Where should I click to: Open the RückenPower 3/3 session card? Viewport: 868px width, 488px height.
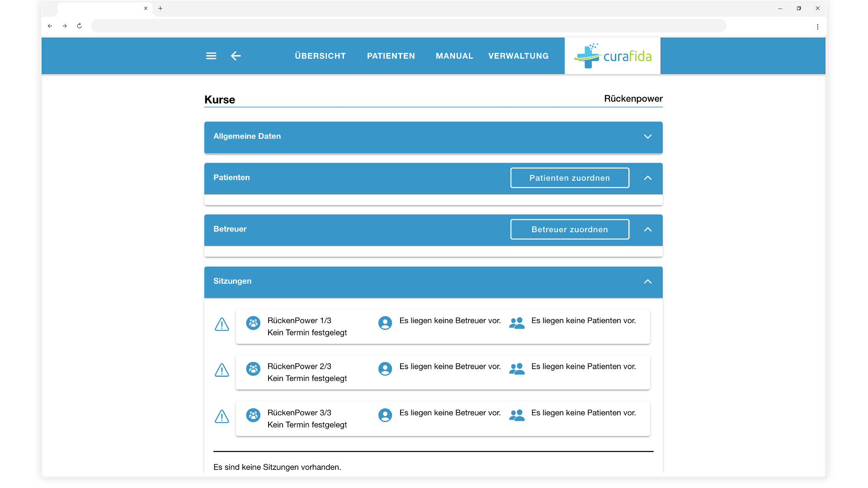(x=443, y=419)
